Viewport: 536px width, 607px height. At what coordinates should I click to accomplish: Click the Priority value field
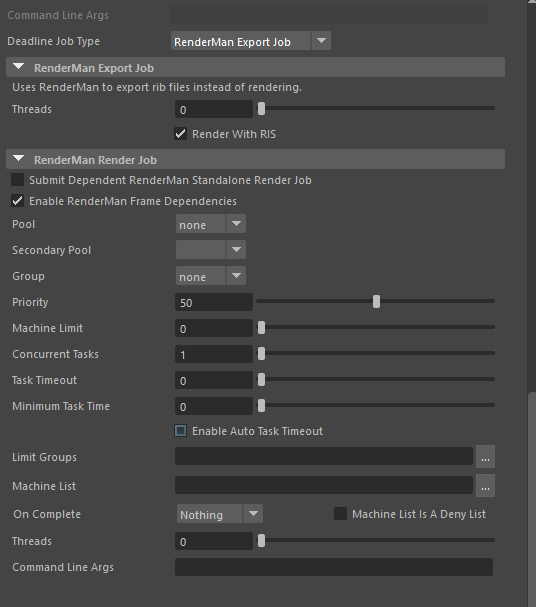pos(214,302)
